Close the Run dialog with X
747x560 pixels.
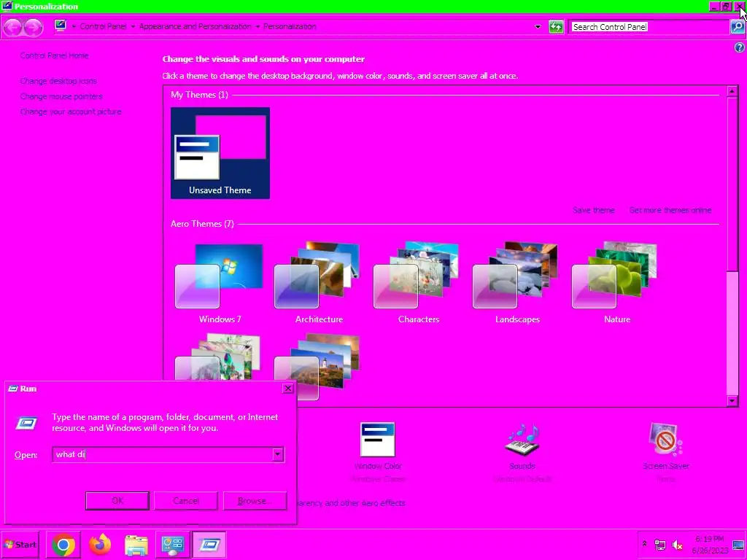287,389
